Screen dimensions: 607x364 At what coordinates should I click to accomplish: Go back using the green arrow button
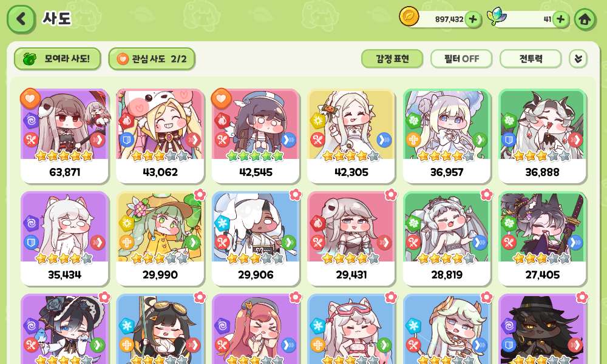[21, 19]
